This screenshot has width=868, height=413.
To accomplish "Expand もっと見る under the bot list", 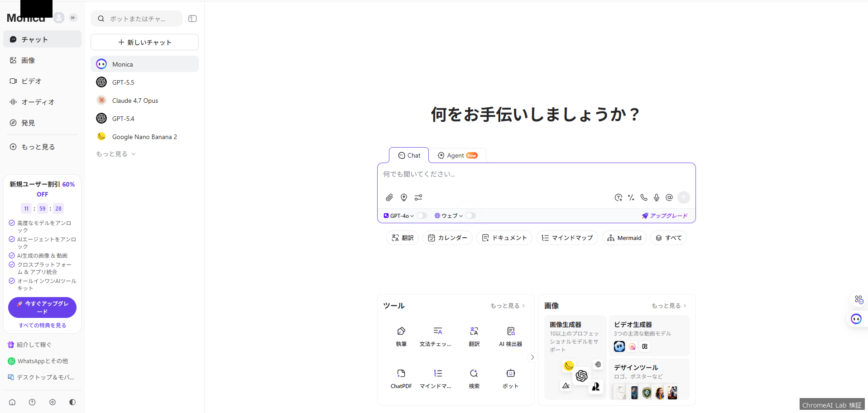I will pos(115,154).
